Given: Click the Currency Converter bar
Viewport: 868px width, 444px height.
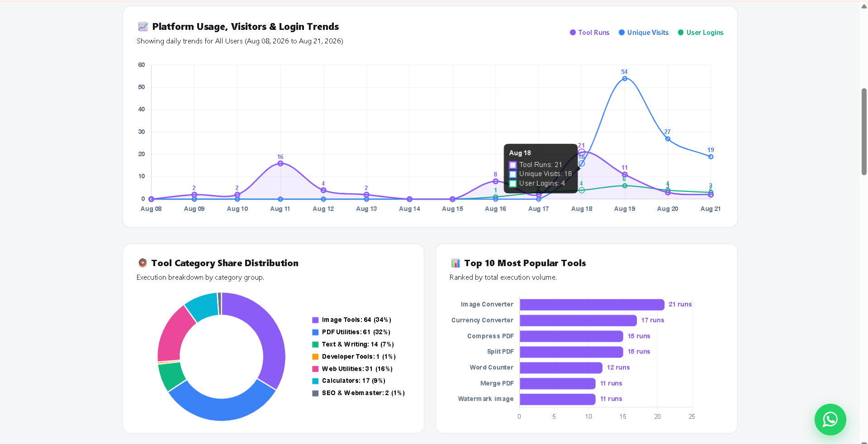Looking at the screenshot, I should tap(578, 320).
